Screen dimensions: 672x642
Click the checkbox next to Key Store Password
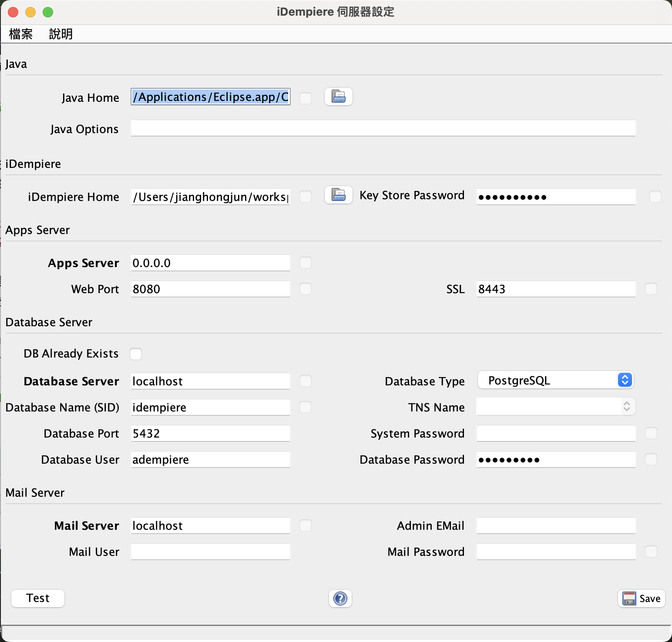point(655,197)
